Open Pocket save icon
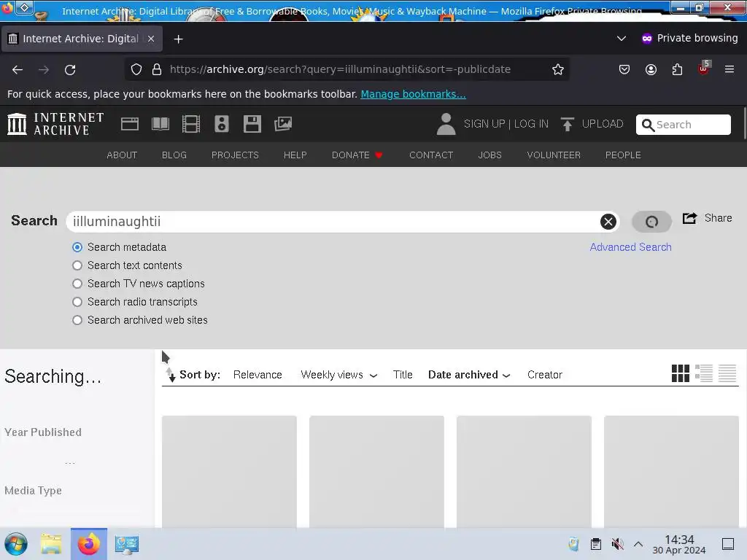Screen dimensions: 747x560 (x=624, y=69)
